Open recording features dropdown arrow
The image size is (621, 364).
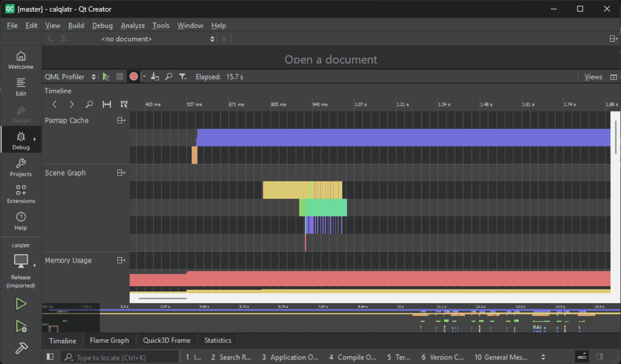(144, 77)
